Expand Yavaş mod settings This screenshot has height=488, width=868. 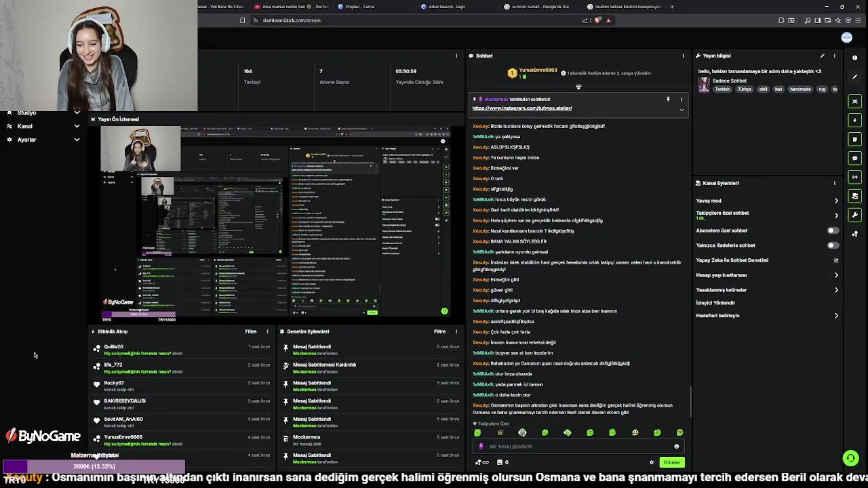(836, 201)
